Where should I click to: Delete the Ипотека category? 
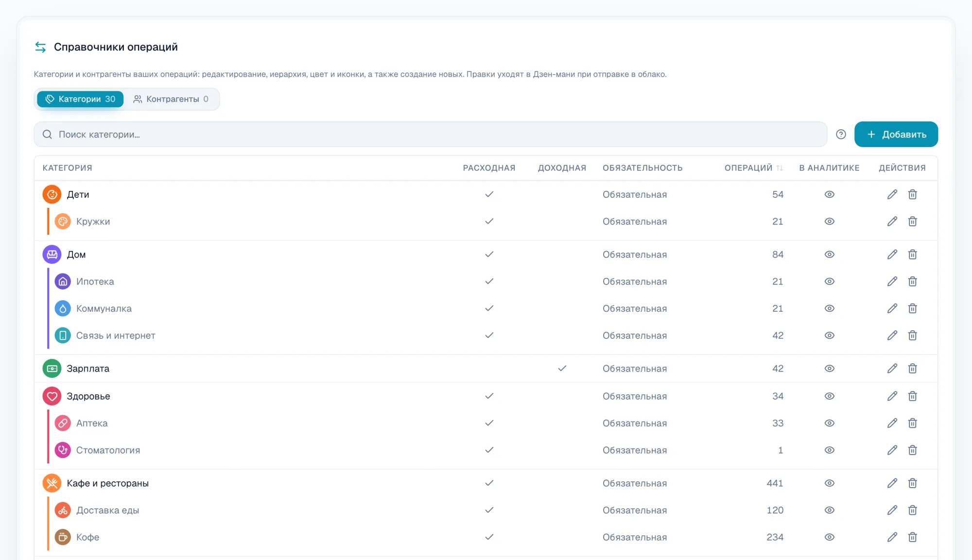click(912, 282)
